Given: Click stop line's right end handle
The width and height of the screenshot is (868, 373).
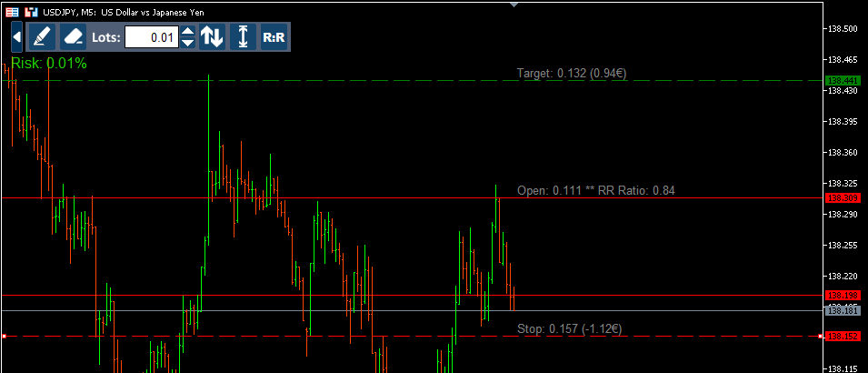Looking at the screenshot, I should click(x=820, y=336).
